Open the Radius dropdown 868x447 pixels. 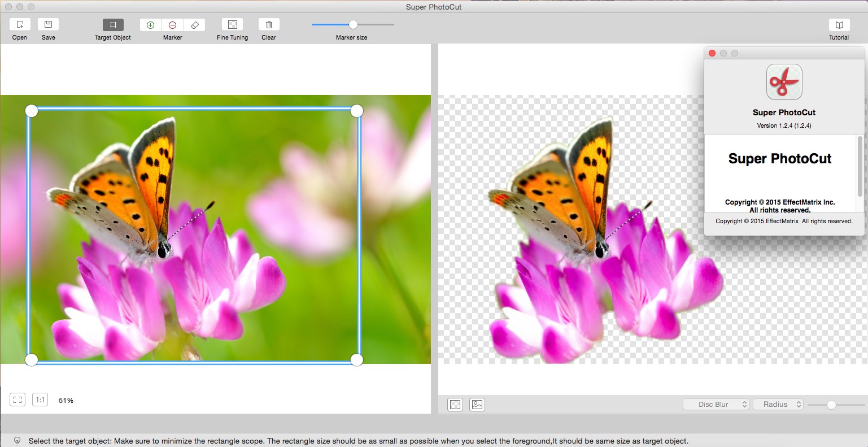pos(778,404)
